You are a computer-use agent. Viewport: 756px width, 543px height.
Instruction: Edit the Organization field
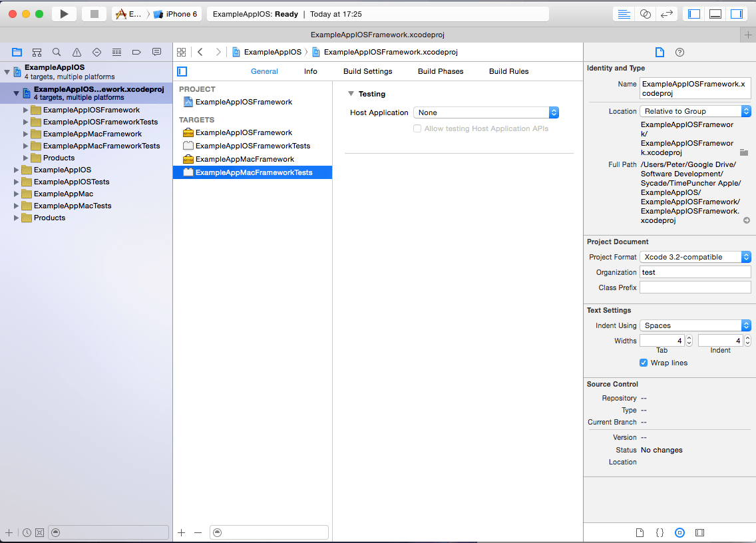pyautogui.click(x=695, y=272)
